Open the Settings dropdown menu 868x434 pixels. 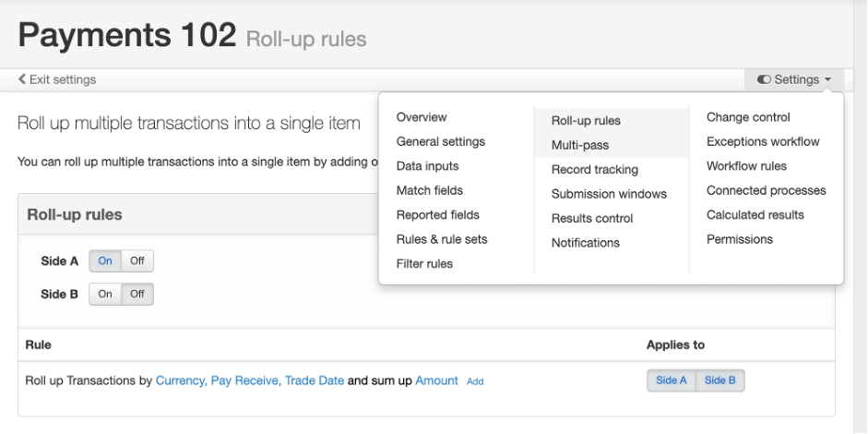(x=793, y=79)
